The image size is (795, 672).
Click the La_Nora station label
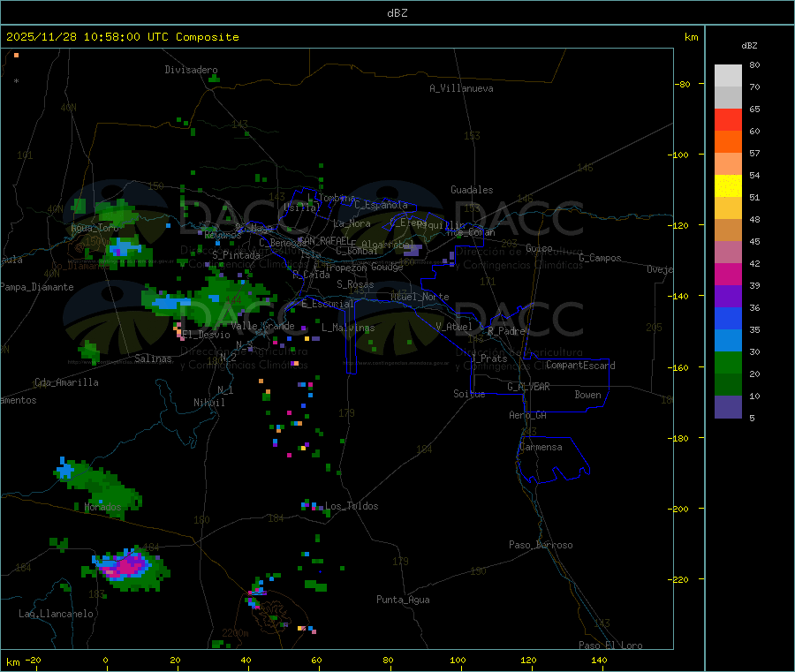[352, 223]
